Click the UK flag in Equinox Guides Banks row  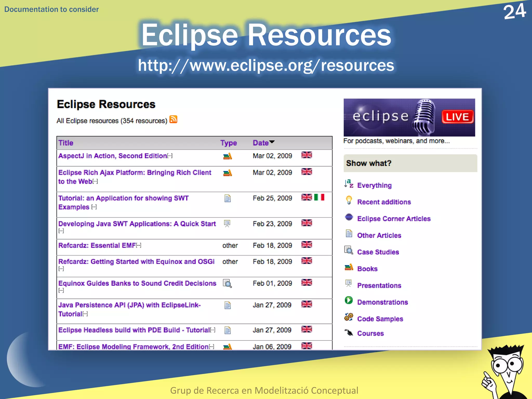click(307, 282)
